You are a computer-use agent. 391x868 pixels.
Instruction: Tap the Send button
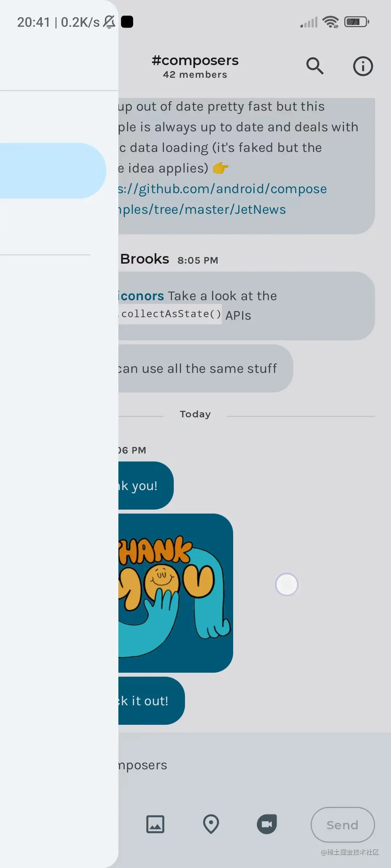(342, 825)
